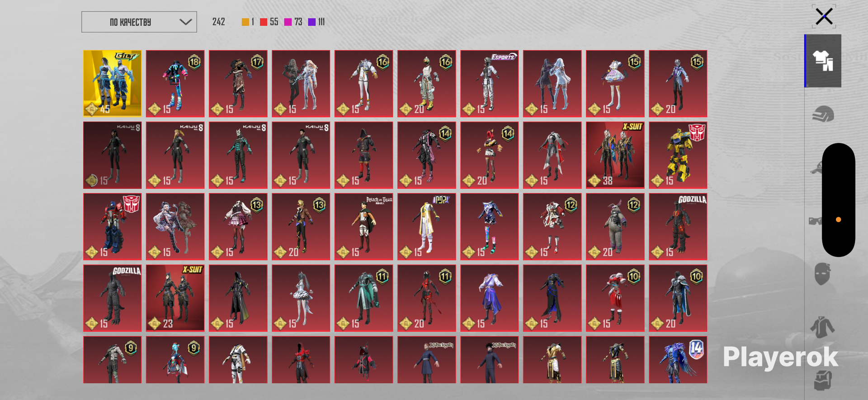Click the total item count 242
Screen dimensions: 868x400
[x=219, y=22]
